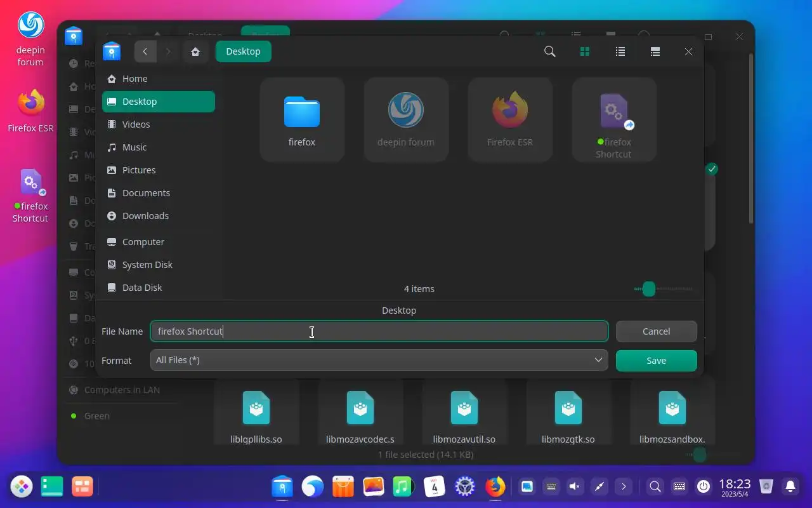Viewport: 812px width, 508px height.
Task: Open Documents in the sidebar
Action: (159, 193)
